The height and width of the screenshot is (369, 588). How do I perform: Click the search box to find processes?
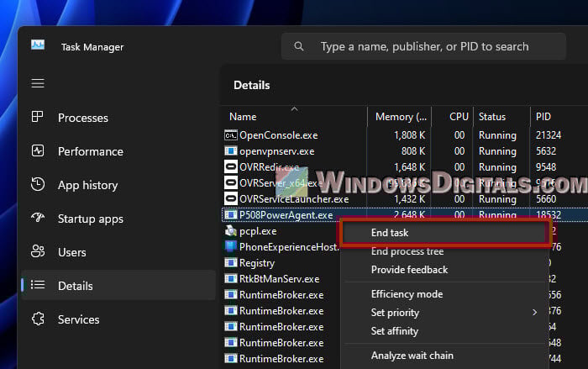(x=423, y=46)
